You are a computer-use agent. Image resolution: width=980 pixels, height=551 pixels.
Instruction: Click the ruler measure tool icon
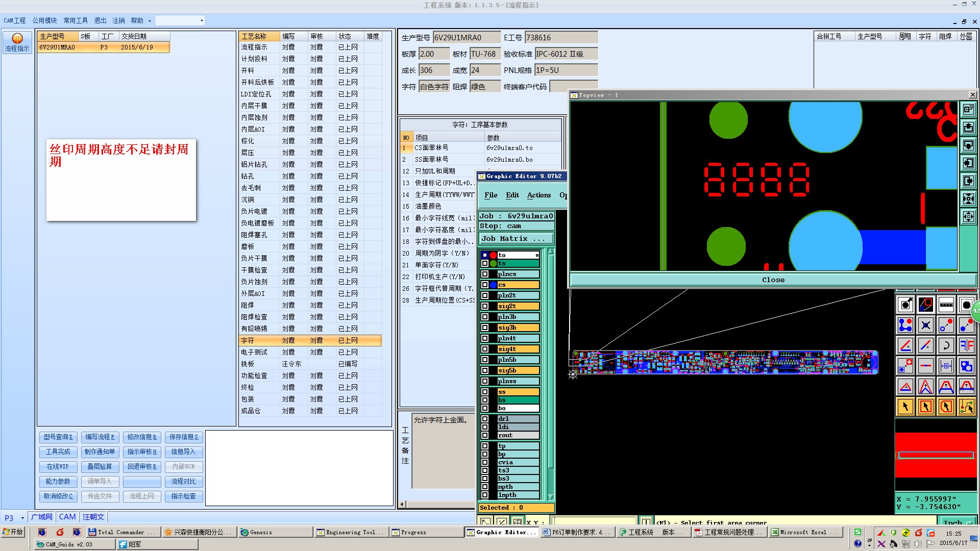click(946, 305)
